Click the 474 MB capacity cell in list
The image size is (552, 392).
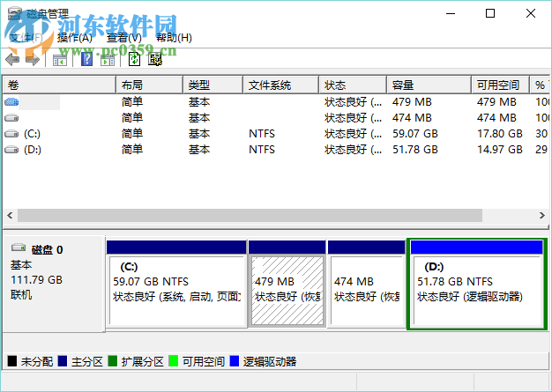[x=412, y=118]
